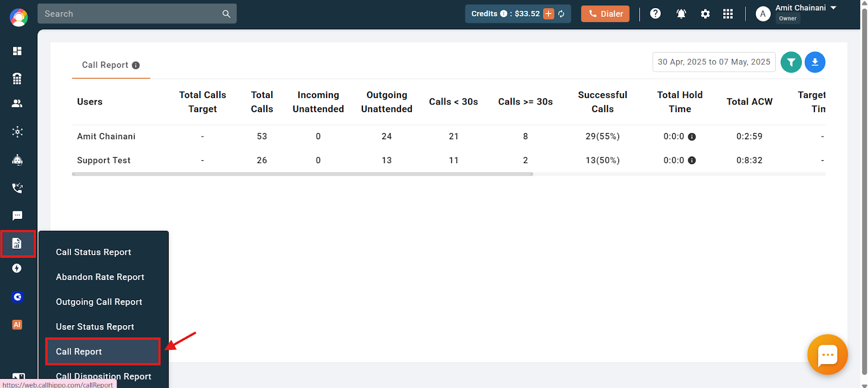This screenshot has height=388, width=868.
Task: Click total calls value 53
Action: tap(262, 137)
